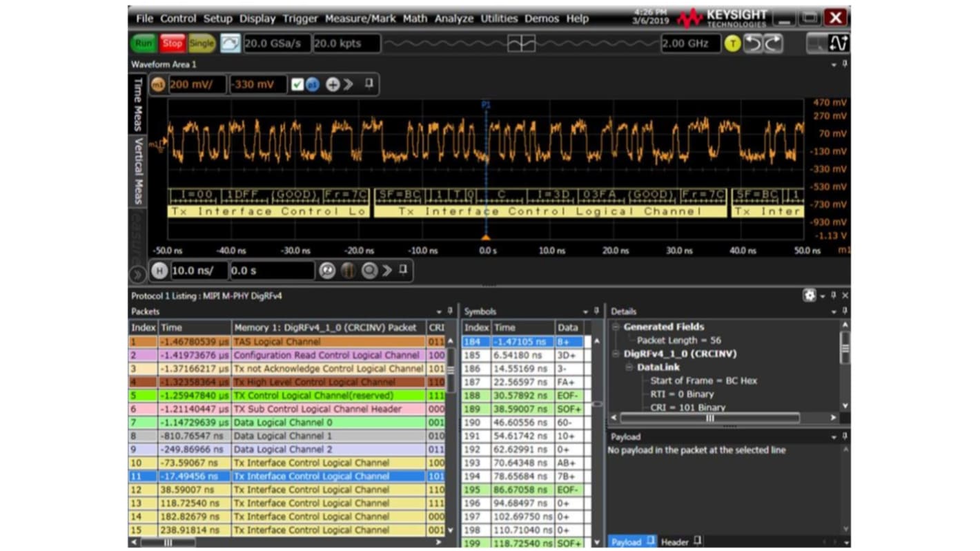Screen dimensions: 980x551
Task: Open the Demos menu
Action: tap(542, 19)
